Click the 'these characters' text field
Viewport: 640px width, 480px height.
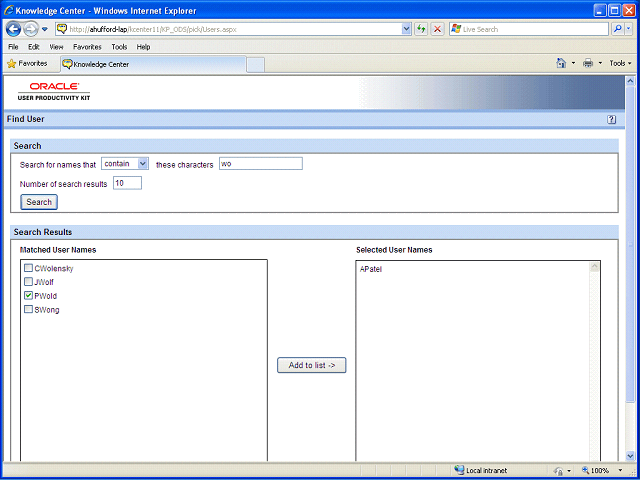coord(261,164)
